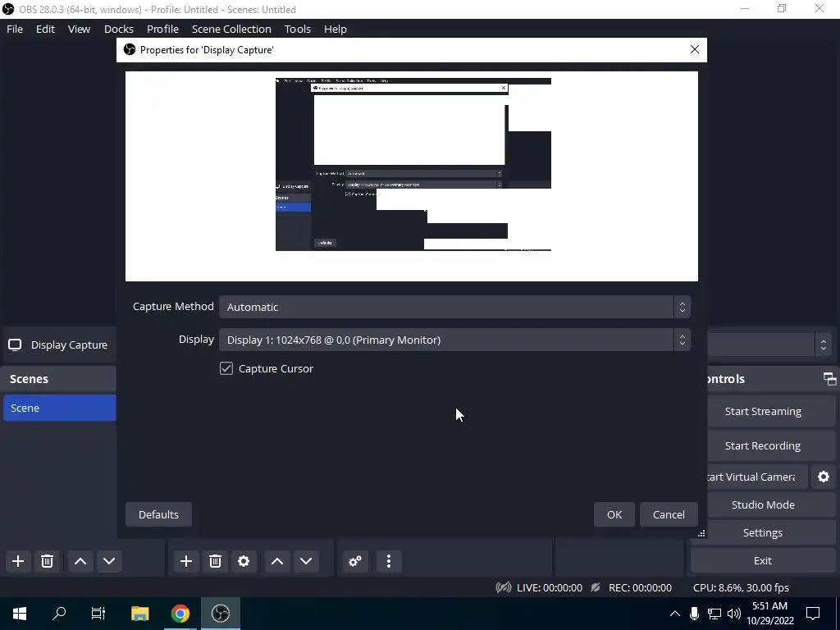Open the Capture Method dropdown

tap(454, 307)
